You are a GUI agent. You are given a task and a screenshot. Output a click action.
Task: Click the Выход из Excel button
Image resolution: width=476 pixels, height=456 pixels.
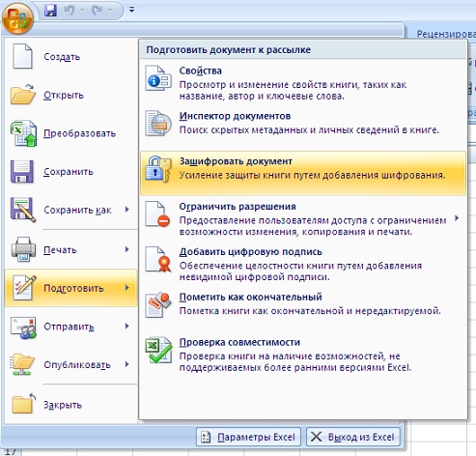tap(353, 437)
